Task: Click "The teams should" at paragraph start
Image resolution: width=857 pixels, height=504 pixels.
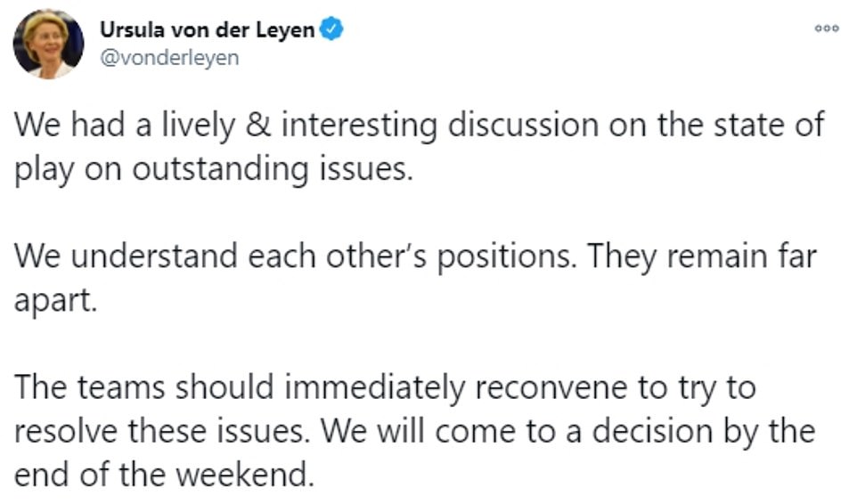Action: pyautogui.click(x=143, y=387)
